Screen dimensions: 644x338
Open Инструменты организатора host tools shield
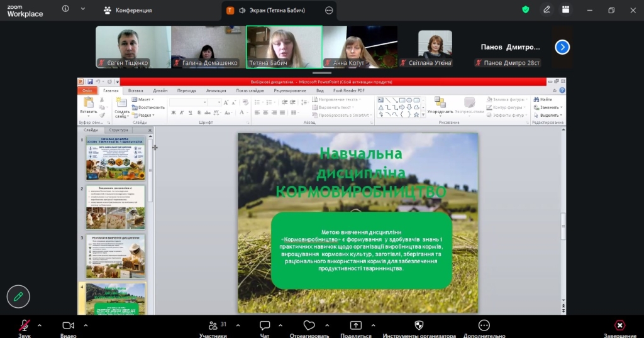pos(419,325)
